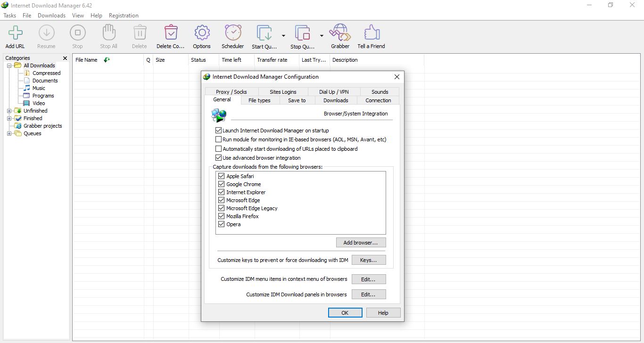
Task: Expand the Queues tree node
Action: click(9, 133)
